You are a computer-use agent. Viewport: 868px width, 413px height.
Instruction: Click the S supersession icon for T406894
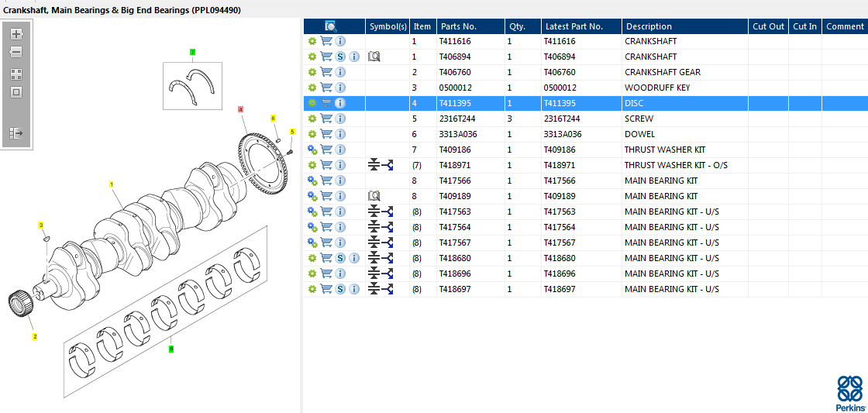click(340, 57)
